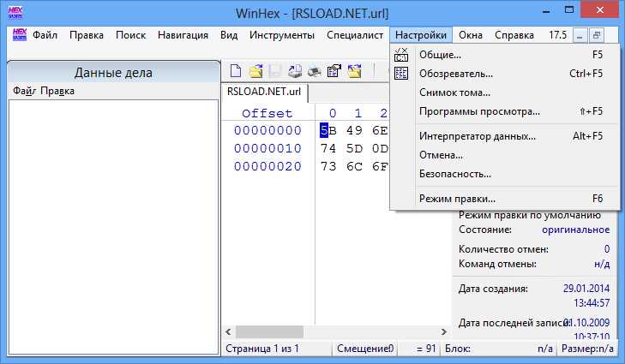Open Правка menu in Данные дела panel
This screenshot has width=625, height=364.
pyautogui.click(x=57, y=91)
